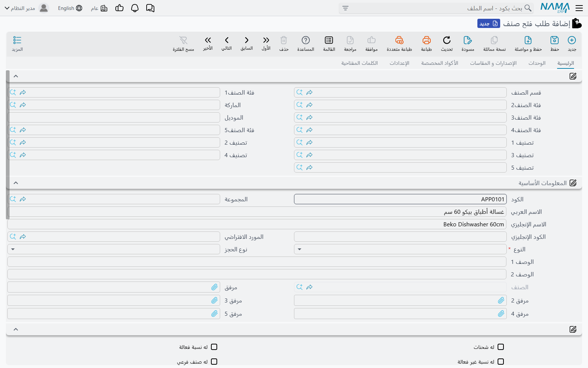Open the المزيد more options icon
This screenshot has height=368, width=588.
(x=17, y=40)
